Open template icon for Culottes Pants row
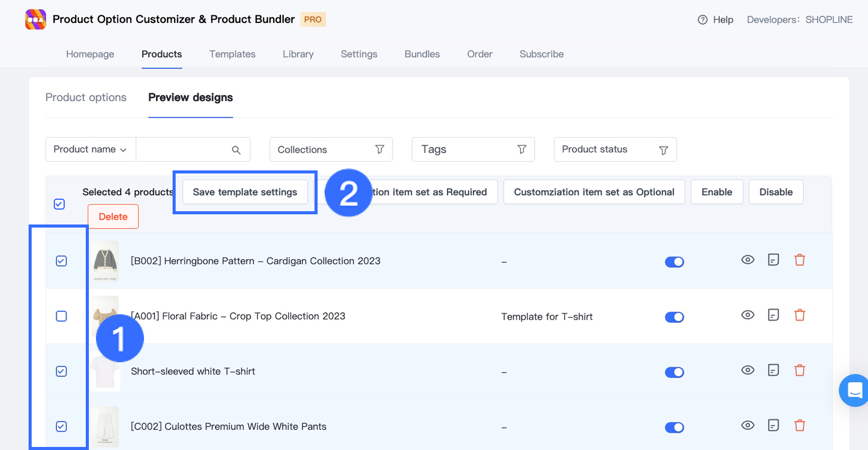868x450 pixels. [773, 426]
